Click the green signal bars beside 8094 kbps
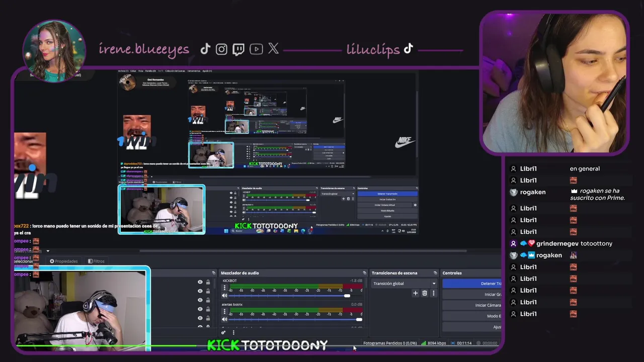 (424, 343)
